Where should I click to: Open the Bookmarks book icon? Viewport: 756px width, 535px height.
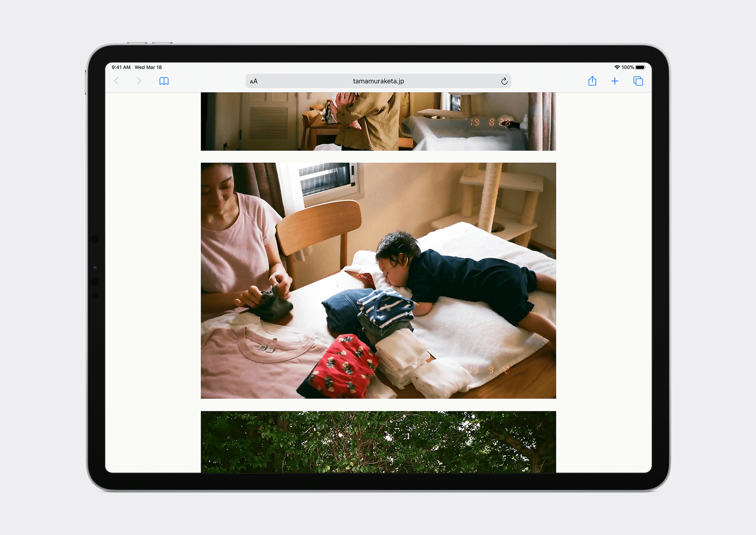[x=164, y=81]
